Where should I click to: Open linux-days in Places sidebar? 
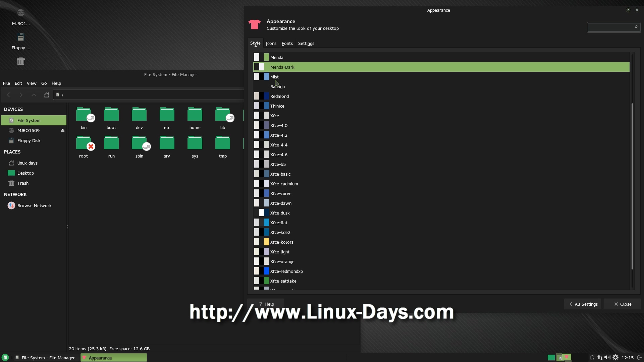[34, 163]
